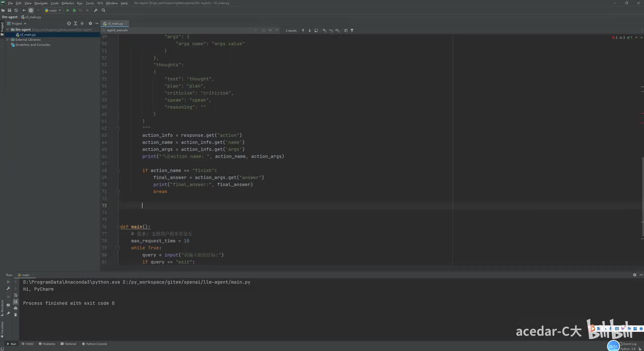
Task: Click the Back navigation arrow
Action: click(24, 10)
